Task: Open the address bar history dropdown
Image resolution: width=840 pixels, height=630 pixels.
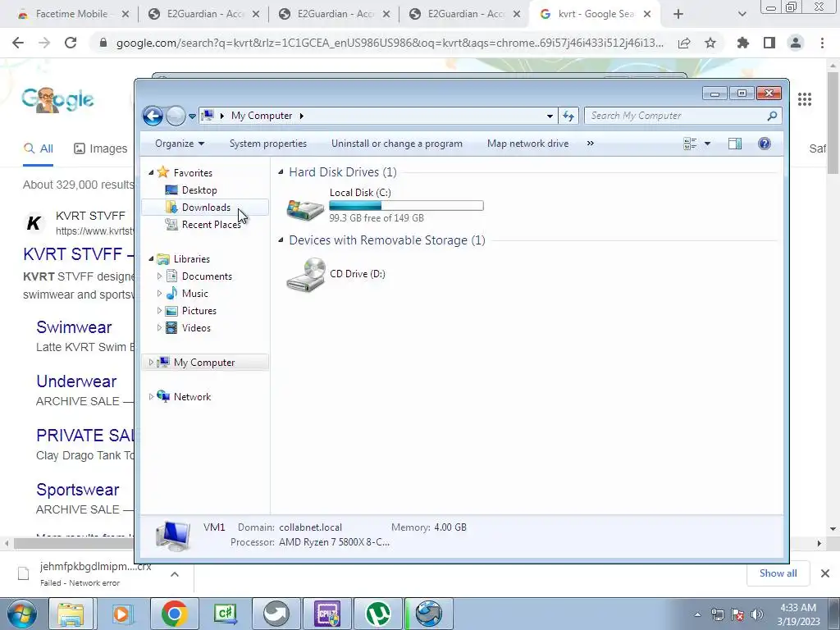Action: pyautogui.click(x=550, y=116)
